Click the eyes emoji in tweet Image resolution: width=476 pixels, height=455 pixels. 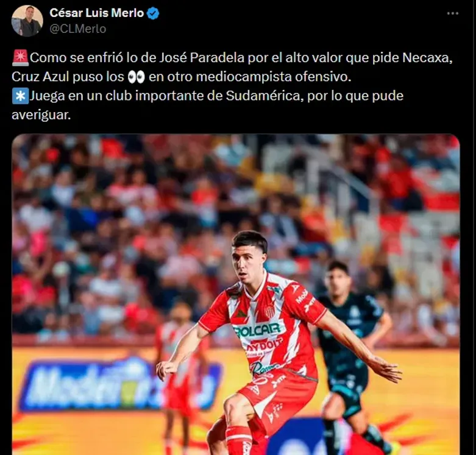136,77
